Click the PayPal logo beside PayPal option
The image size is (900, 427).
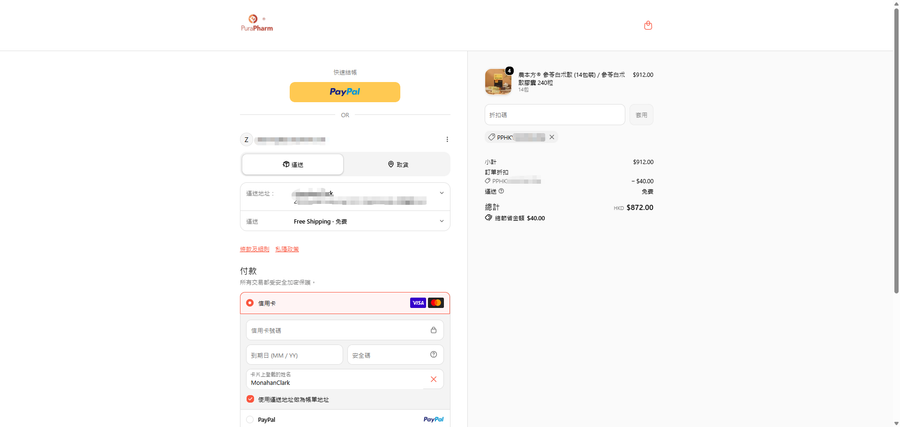433,420
